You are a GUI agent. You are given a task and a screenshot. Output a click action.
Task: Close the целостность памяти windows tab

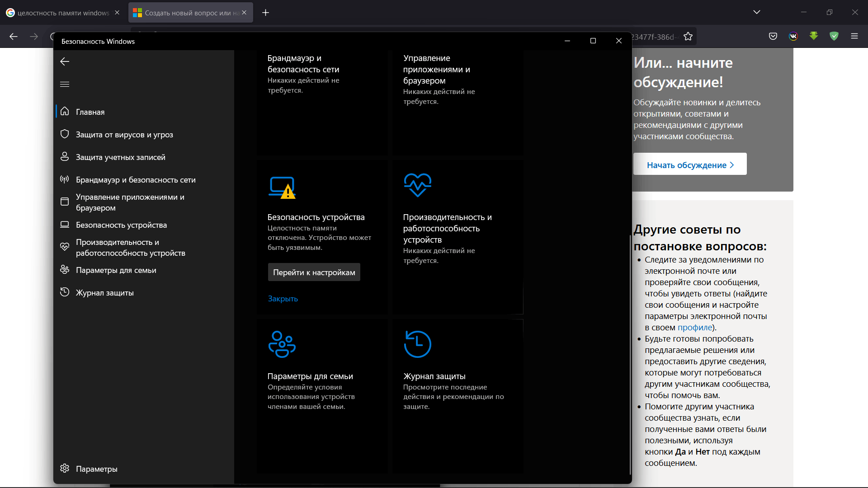click(117, 13)
